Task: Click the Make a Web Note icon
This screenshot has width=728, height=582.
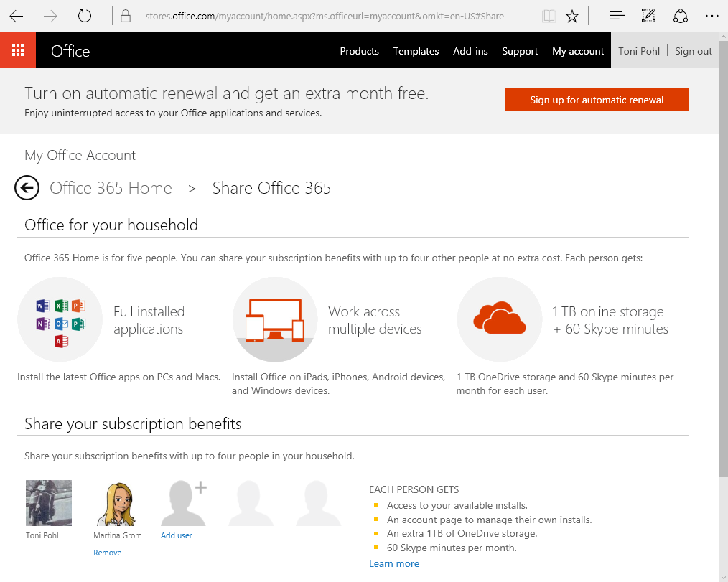Action: coord(648,16)
